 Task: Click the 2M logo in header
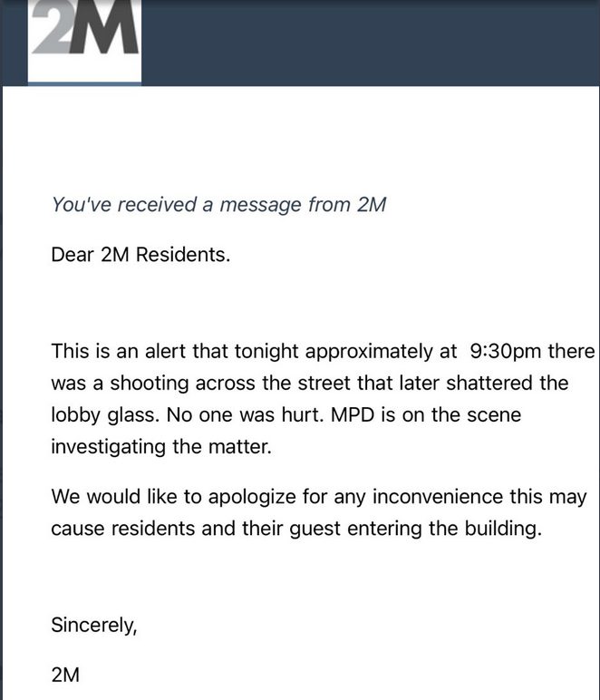tap(85, 41)
